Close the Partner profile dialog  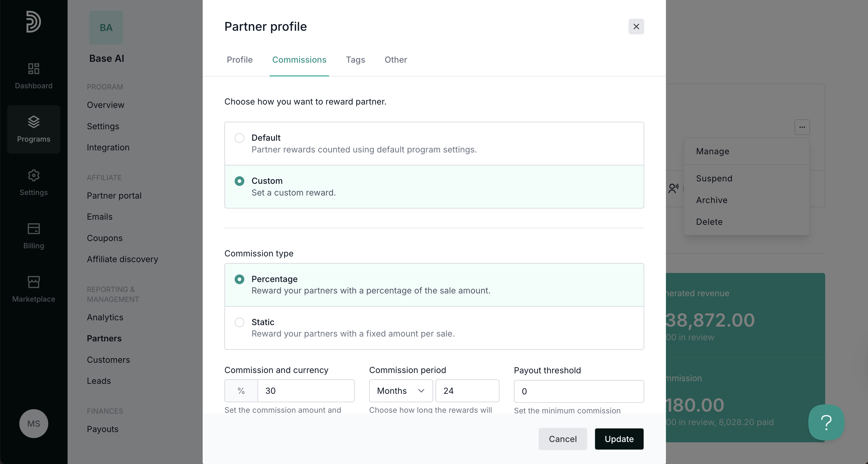[x=636, y=27]
